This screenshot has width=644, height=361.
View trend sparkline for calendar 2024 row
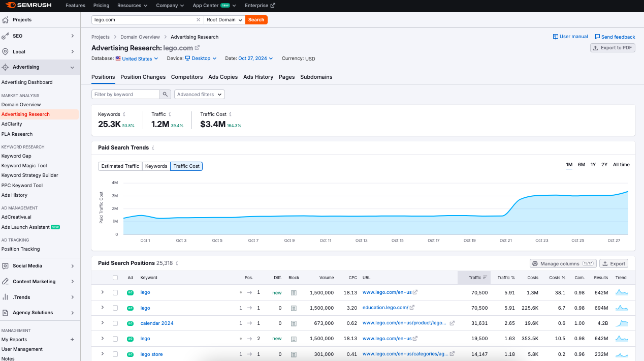(x=622, y=323)
